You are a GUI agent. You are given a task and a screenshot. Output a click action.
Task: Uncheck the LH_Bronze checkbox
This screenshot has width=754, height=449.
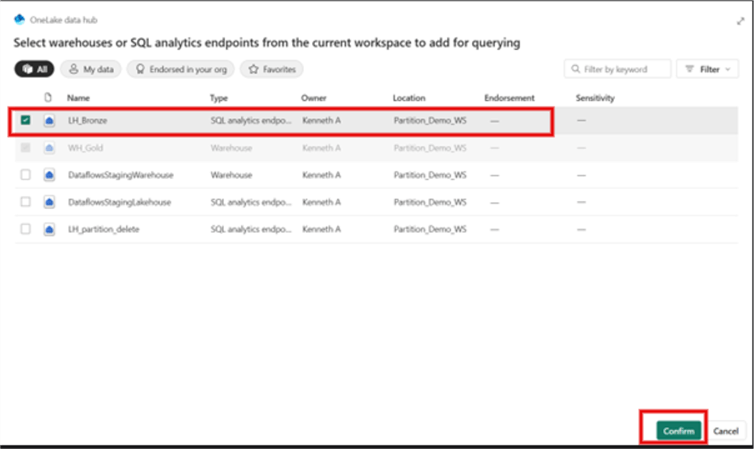pos(25,120)
